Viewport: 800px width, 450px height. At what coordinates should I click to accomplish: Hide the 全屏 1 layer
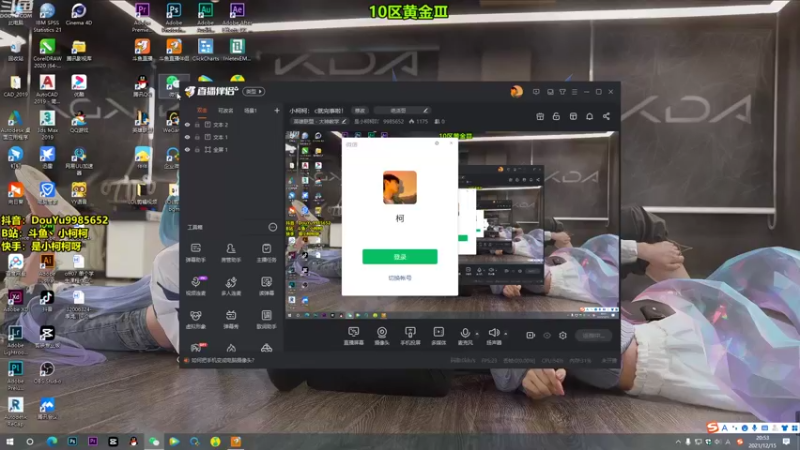pyautogui.click(x=187, y=149)
